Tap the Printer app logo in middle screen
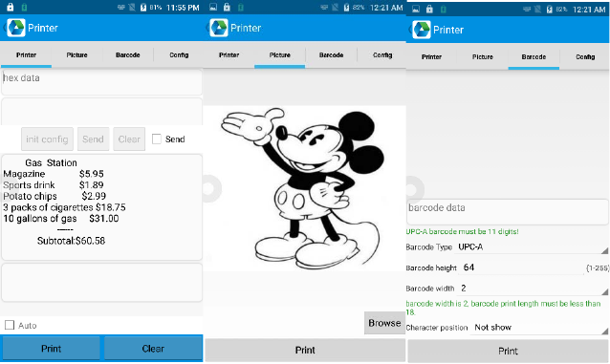610x364 pixels. (219, 28)
